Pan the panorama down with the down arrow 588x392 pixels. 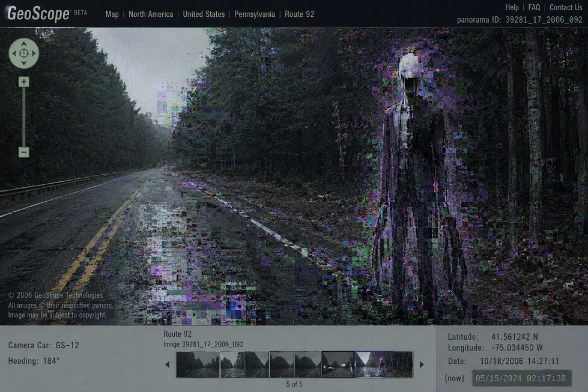23,62
